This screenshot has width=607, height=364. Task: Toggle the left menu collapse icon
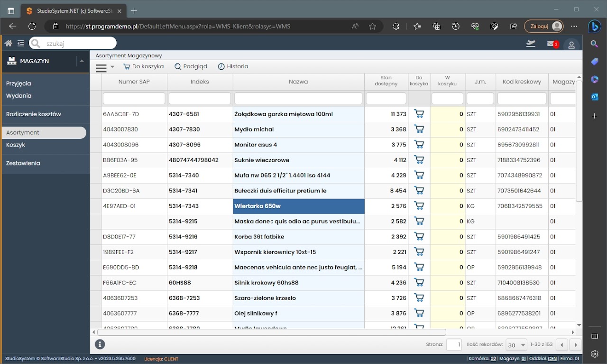point(21,44)
